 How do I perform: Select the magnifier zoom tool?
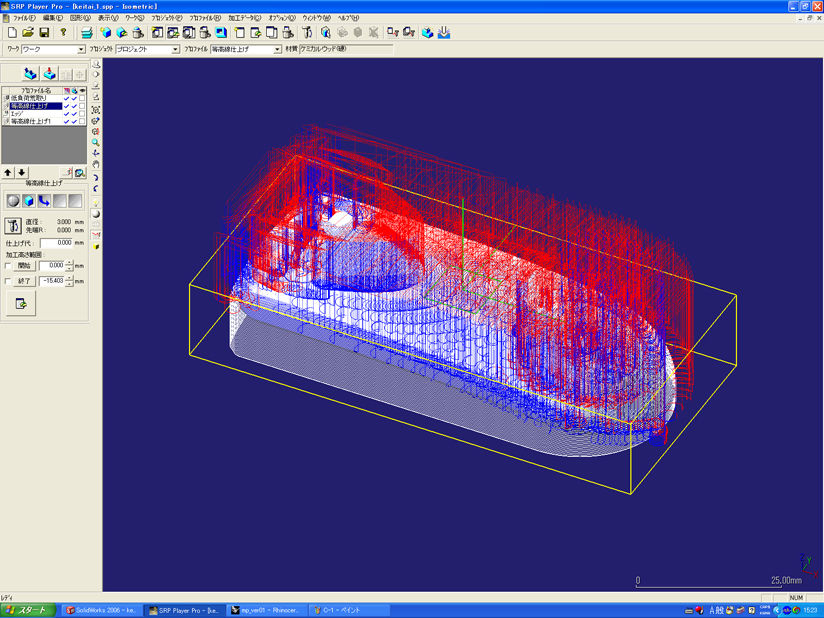pos(95,142)
